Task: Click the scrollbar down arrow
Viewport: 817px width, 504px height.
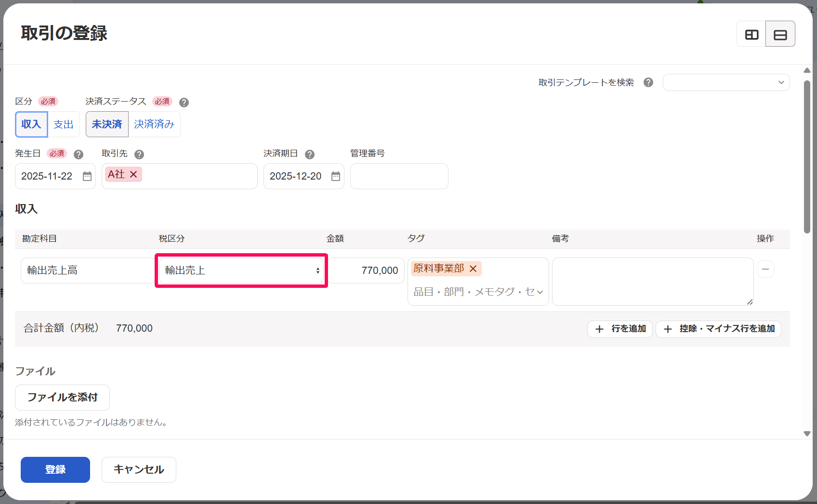Action: point(807,433)
